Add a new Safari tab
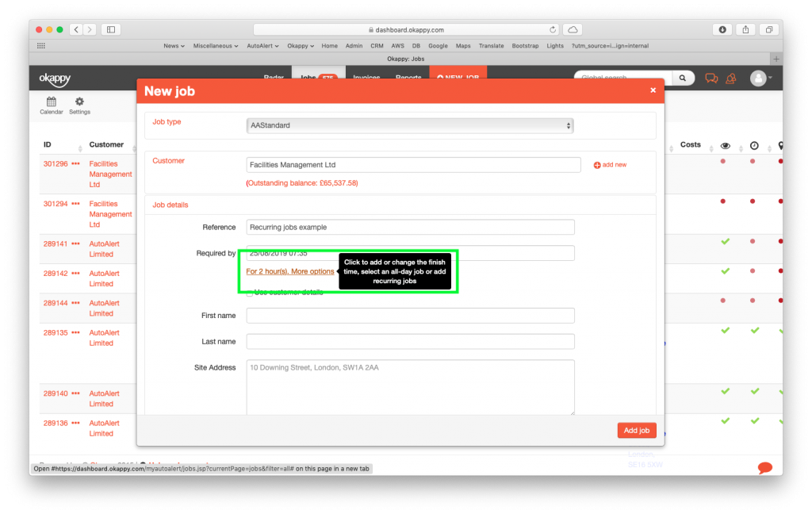 click(776, 59)
